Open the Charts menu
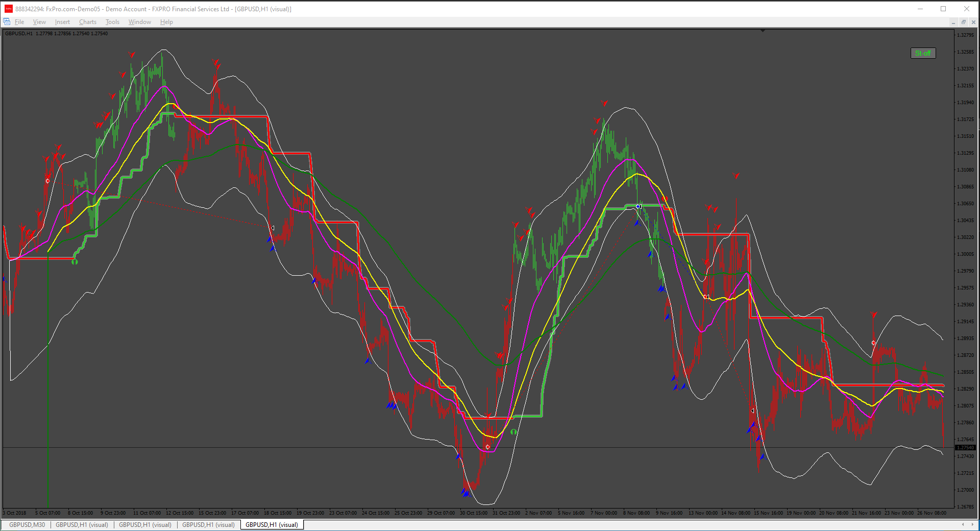This screenshot has width=980, height=531. click(x=88, y=22)
